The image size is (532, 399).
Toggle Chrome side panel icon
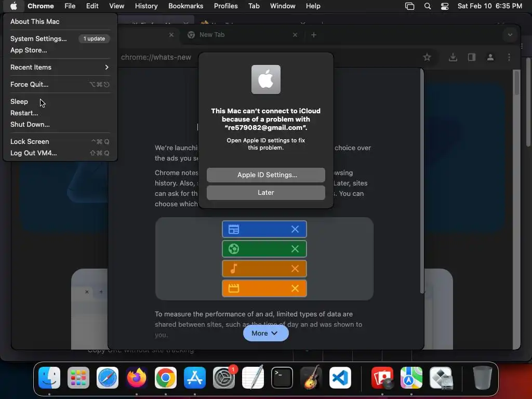(x=472, y=57)
